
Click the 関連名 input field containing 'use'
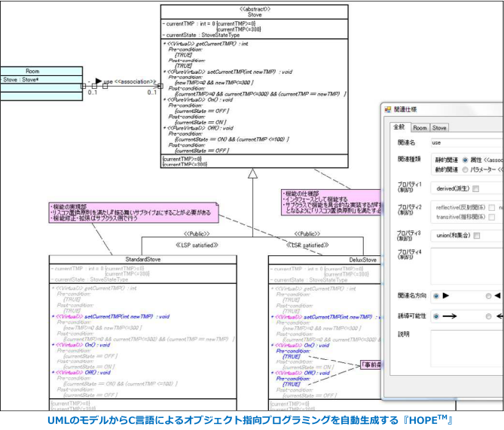click(467, 142)
